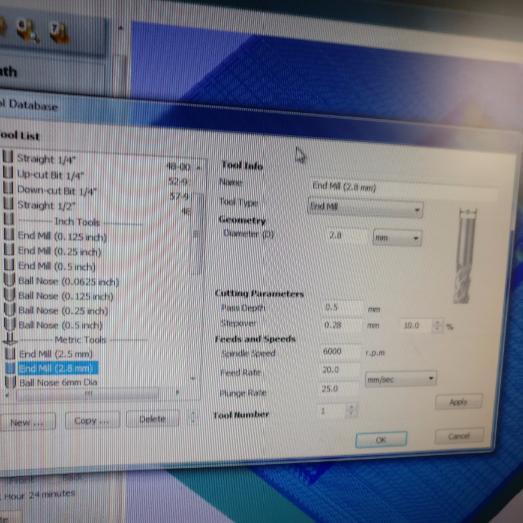Click icon beside Ball Nose (0.25 inch)
The width and height of the screenshot is (523, 523).
10,310
